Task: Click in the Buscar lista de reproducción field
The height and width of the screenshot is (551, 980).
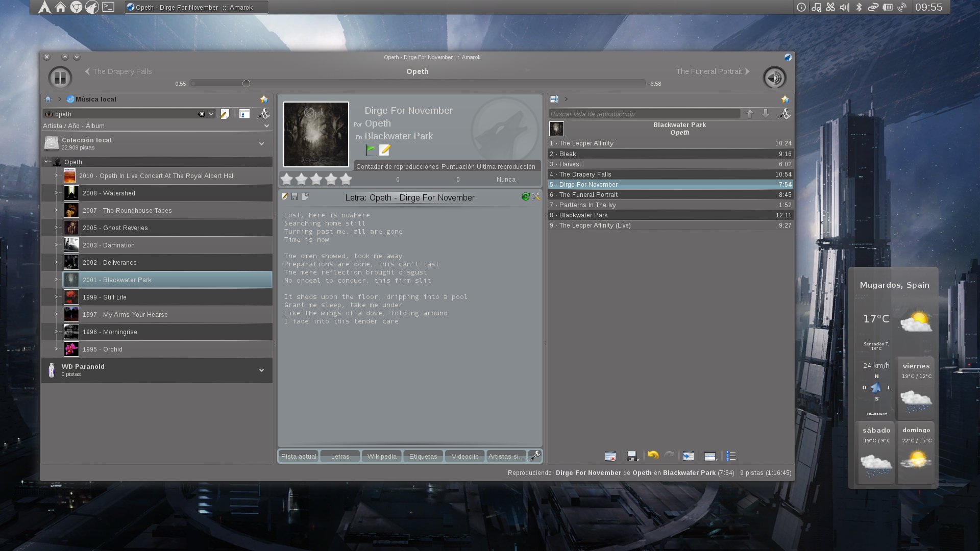Action: (x=644, y=114)
